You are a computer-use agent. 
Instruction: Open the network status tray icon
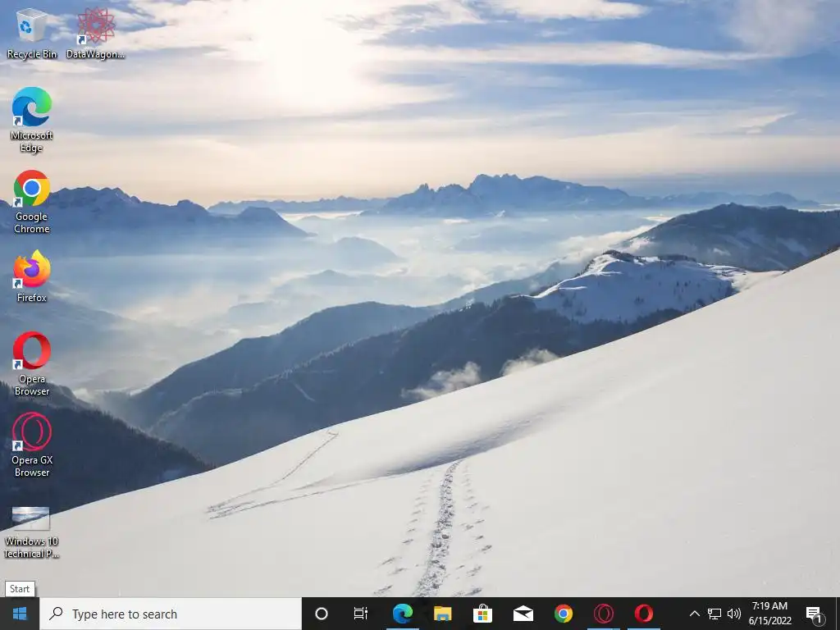click(714, 614)
